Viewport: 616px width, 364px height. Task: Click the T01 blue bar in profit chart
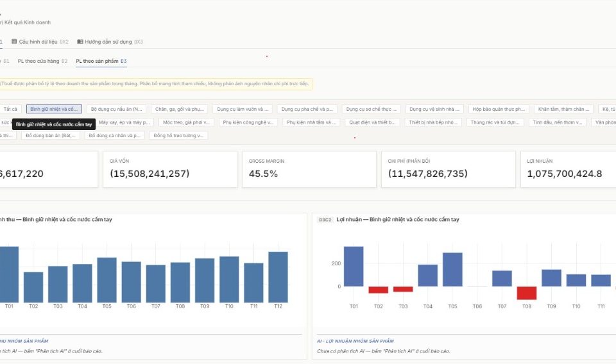(354, 267)
